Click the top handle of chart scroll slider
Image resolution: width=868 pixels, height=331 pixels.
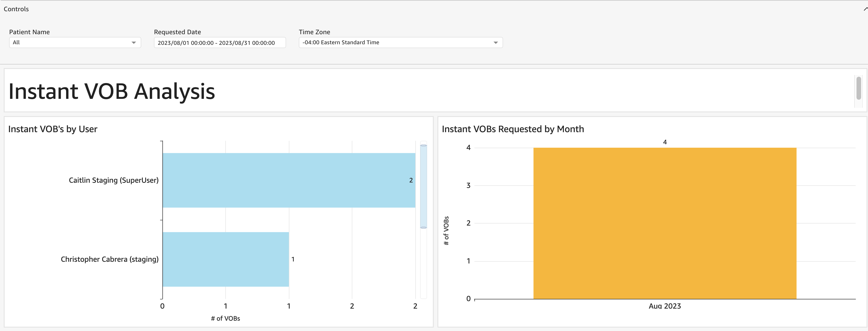424,145
